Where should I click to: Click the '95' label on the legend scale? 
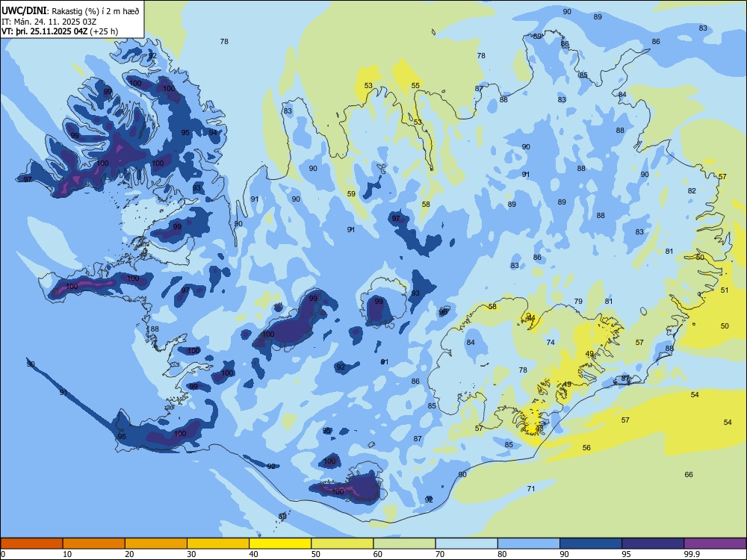(627, 554)
